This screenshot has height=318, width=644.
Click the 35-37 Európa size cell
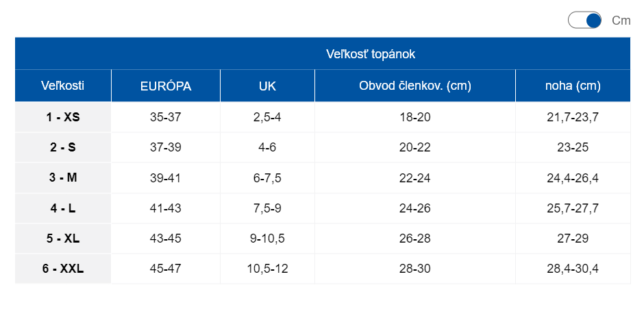[x=166, y=117]
